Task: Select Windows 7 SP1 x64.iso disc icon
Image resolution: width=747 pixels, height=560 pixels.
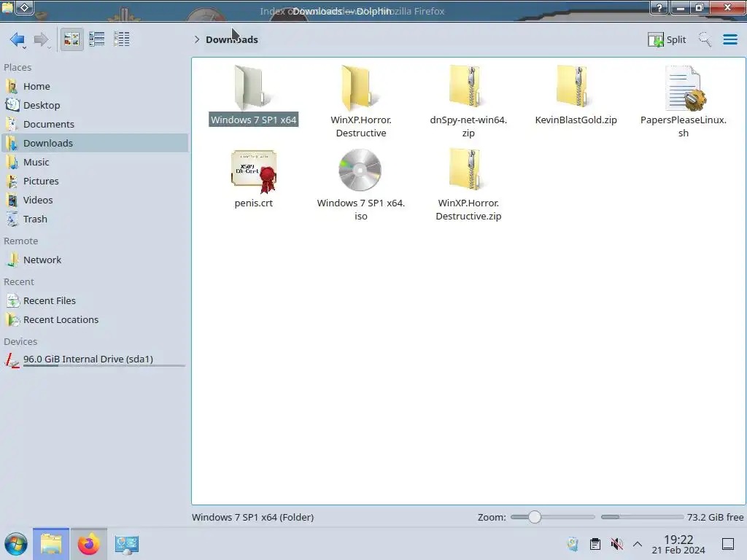Action: point(360,171)
